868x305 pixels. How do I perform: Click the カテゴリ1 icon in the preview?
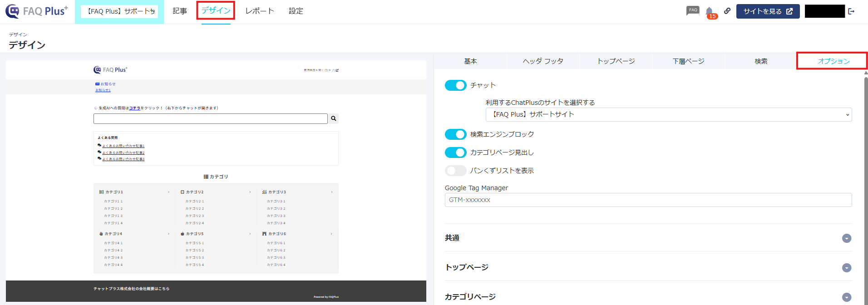click(101, 192)
